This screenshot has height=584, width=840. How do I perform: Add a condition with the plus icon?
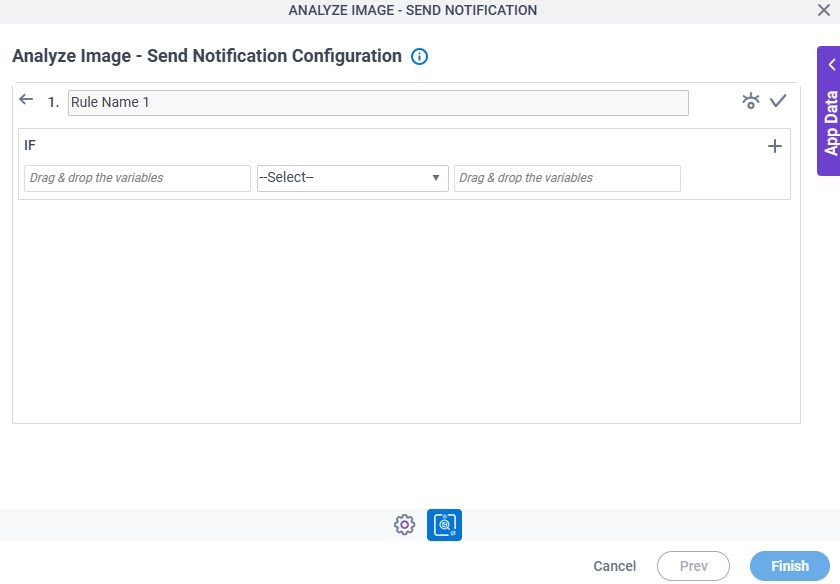click(x=775, y=146)
